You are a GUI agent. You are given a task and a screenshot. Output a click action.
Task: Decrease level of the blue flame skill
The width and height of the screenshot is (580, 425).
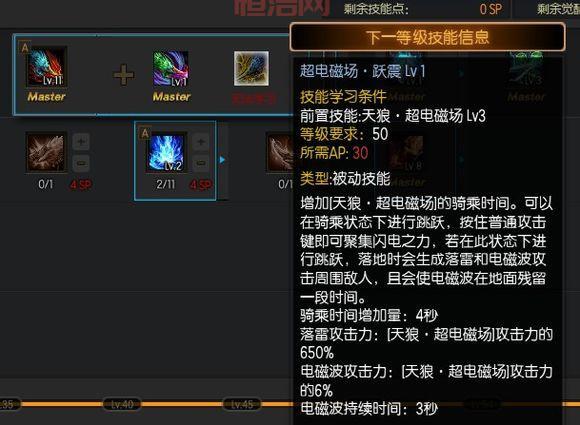(x=201, y=163)
